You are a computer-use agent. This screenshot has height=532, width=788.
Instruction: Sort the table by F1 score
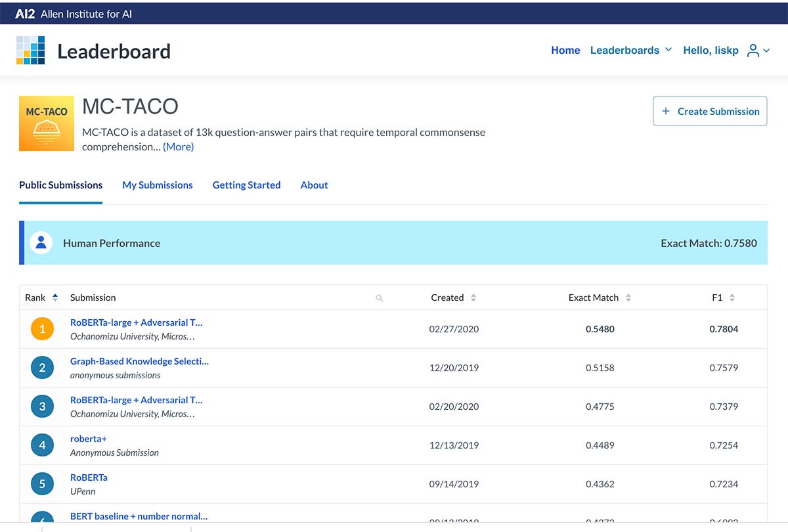click(732, 298)
